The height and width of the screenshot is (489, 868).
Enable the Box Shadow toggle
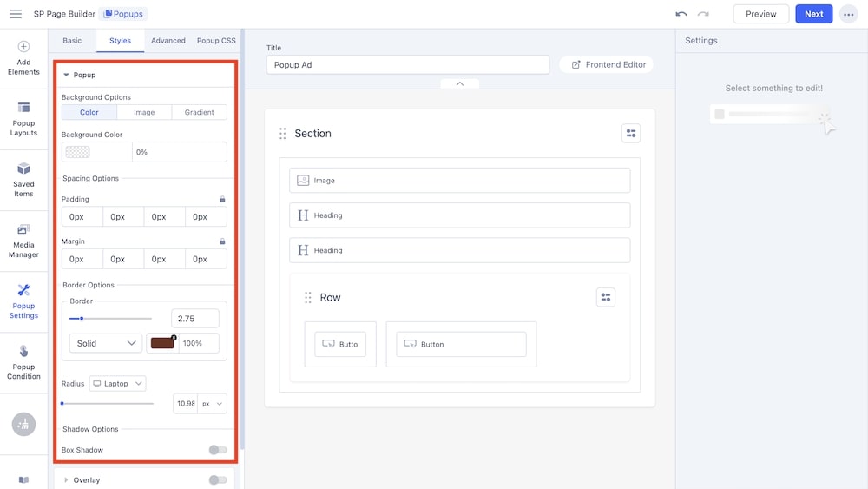[x=218, y=450]
